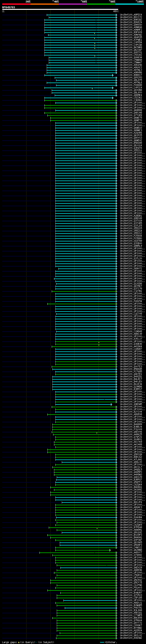Select the UniRef100_A2BDB1 label

click(131, 216)
